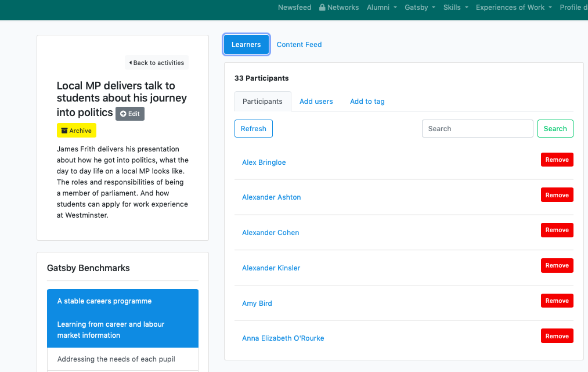The image size is (588, 372).
Task: Refresh the participants list
Action: click(x=254, y=129)
